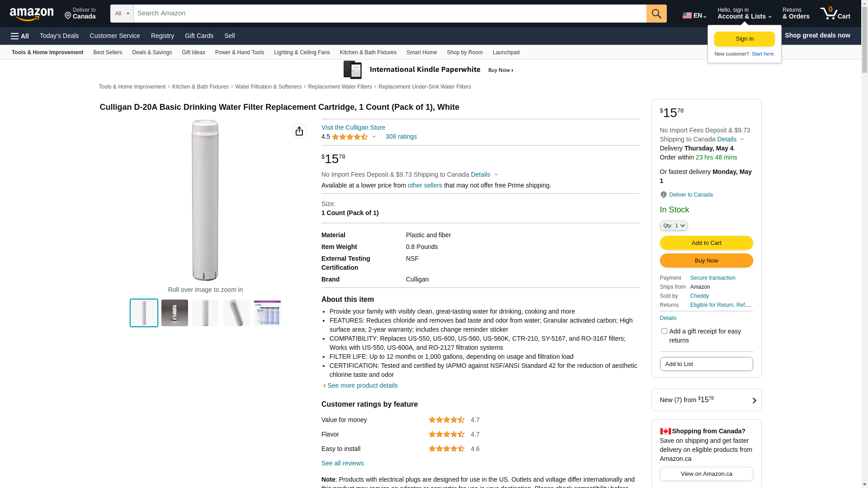The image size is (868, 488).
Task: Expand the New (7) from $15.78 offers
Action: pyautogui.click(x=706, y=400)
